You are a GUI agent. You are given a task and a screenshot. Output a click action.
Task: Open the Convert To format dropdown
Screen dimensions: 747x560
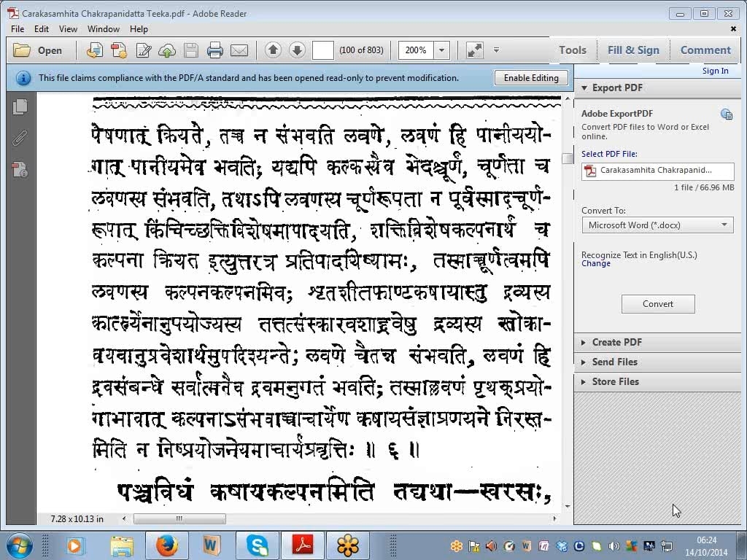(657, 225)
